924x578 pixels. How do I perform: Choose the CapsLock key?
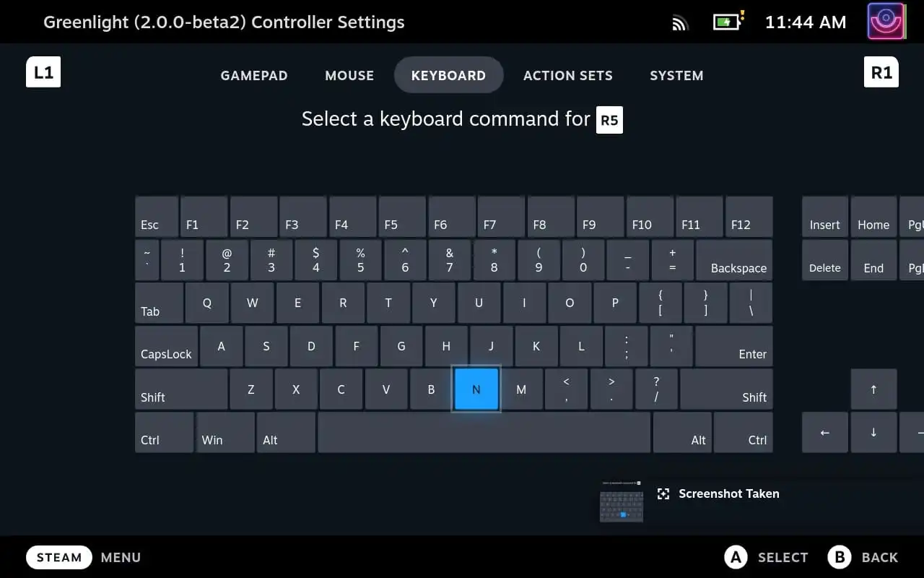(166, 346)
